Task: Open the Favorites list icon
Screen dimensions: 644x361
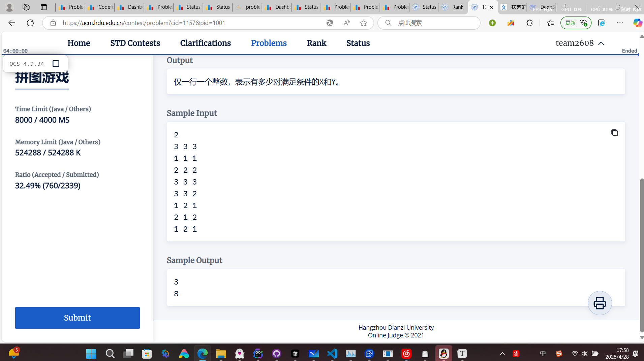Action: [550, 23]
